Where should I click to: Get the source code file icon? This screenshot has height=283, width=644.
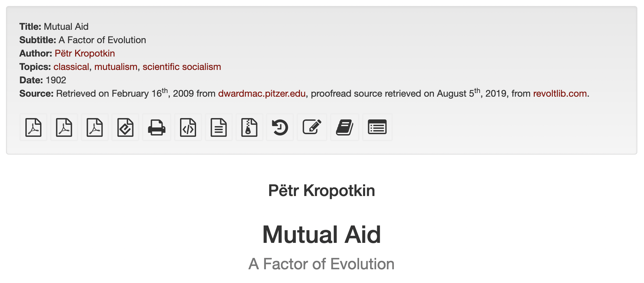(188, 127)
